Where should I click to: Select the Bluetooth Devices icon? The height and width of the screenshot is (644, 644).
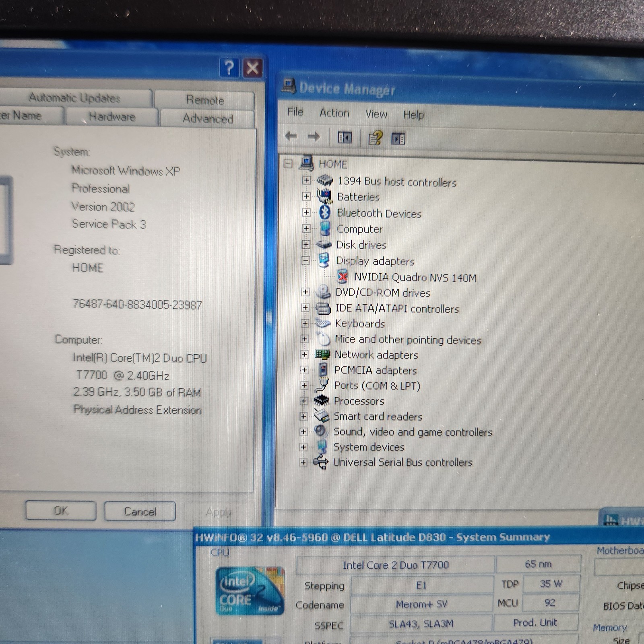pyautogui.click(x=324, y=213)
